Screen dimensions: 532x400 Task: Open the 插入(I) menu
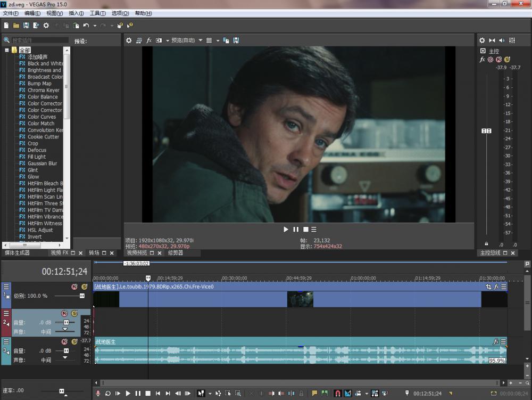click(76, 13)
